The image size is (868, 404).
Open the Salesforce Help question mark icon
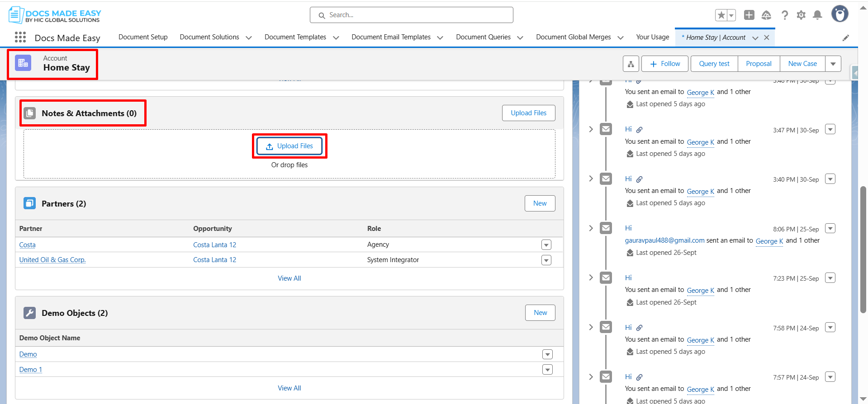[785, 15]
